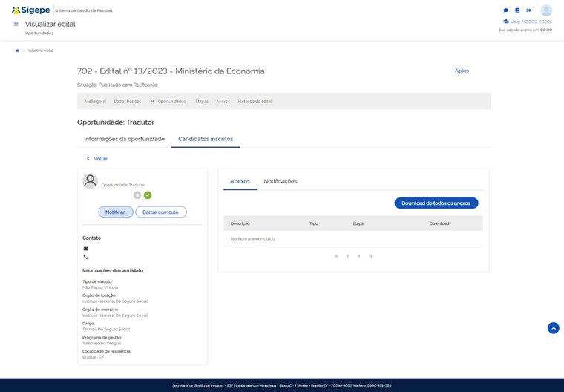Click the Notificar button
Viewport: 564px width, 392px height.
(115, 212)
